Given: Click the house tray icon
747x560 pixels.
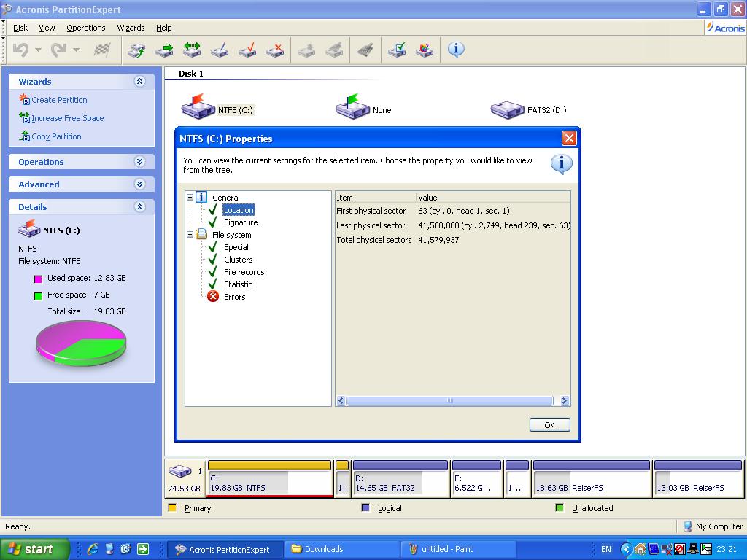Looking at the screenshot, I should (x=640, y=549).
